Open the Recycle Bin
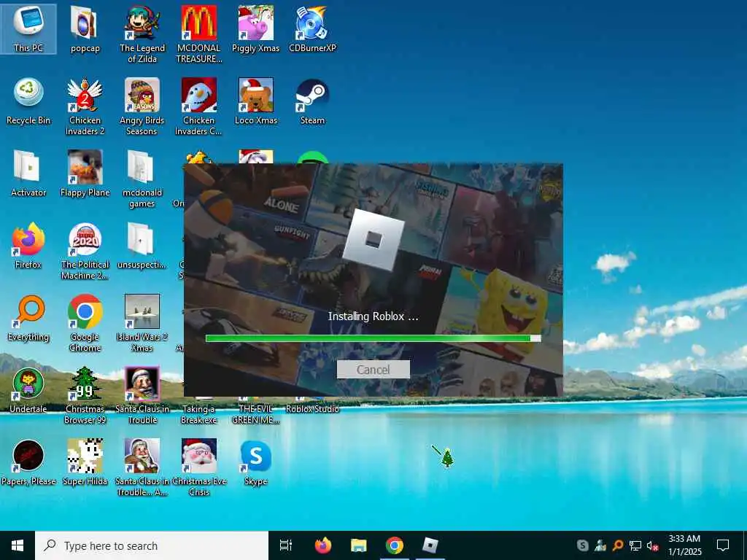 click(x=28, y=101)
